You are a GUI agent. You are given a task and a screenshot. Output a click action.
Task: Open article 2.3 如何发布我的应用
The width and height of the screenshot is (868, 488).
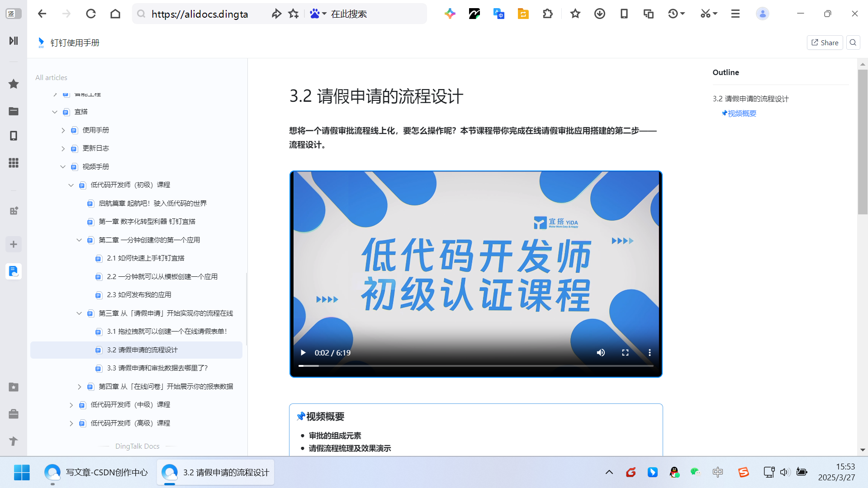pyautogui.click(x=139, y=295)
